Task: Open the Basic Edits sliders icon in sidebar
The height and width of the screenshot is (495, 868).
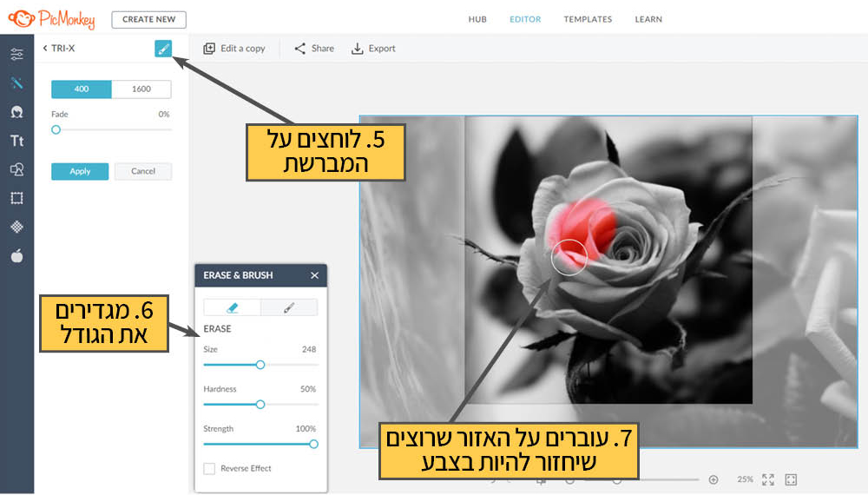Action: pos(16,55)
